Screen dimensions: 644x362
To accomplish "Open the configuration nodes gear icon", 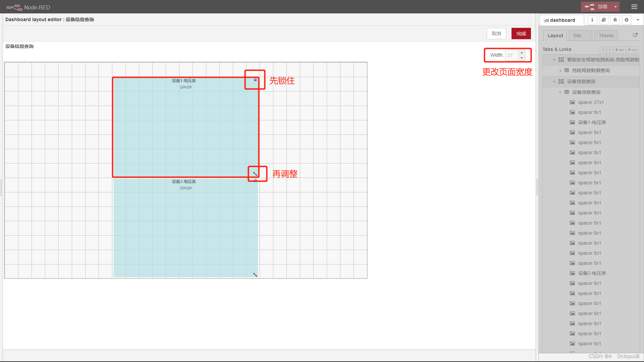I will [x=627, y=20].
